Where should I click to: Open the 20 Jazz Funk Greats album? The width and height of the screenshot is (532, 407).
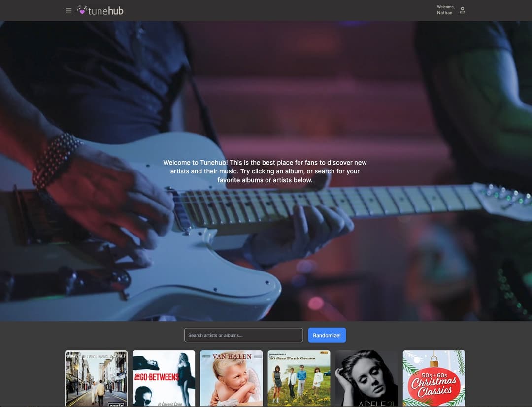click(299, 378)
